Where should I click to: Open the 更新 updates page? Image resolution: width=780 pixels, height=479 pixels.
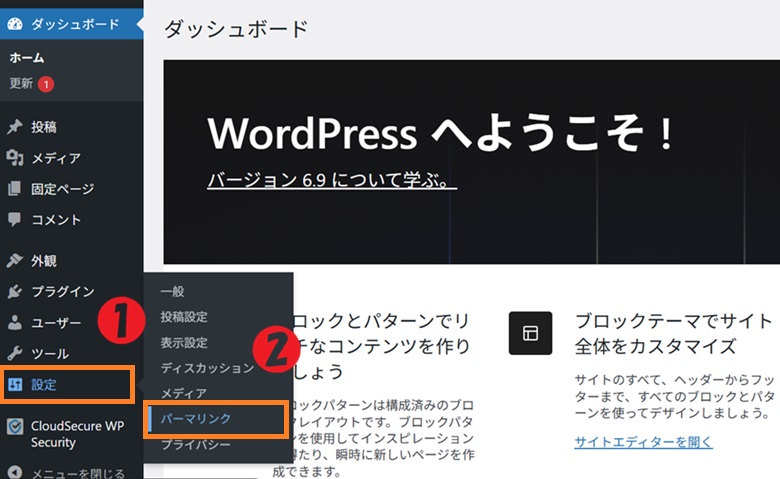click(21, 83)
